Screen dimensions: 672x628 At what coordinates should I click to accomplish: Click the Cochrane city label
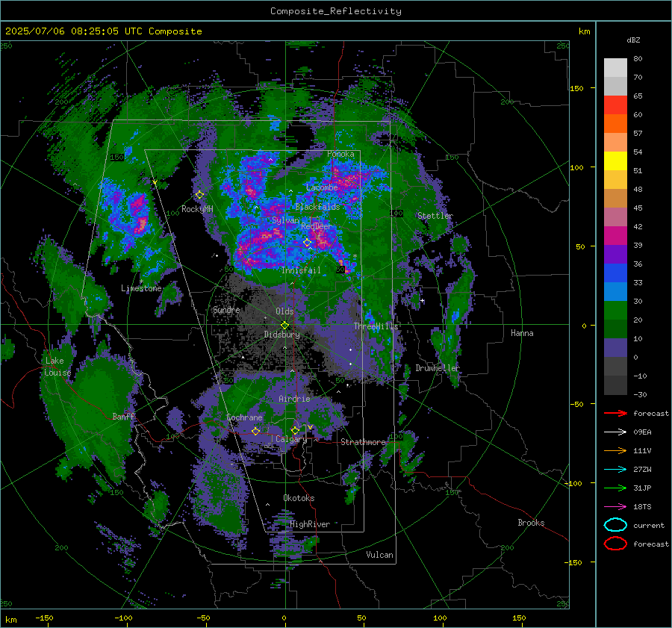244,417
